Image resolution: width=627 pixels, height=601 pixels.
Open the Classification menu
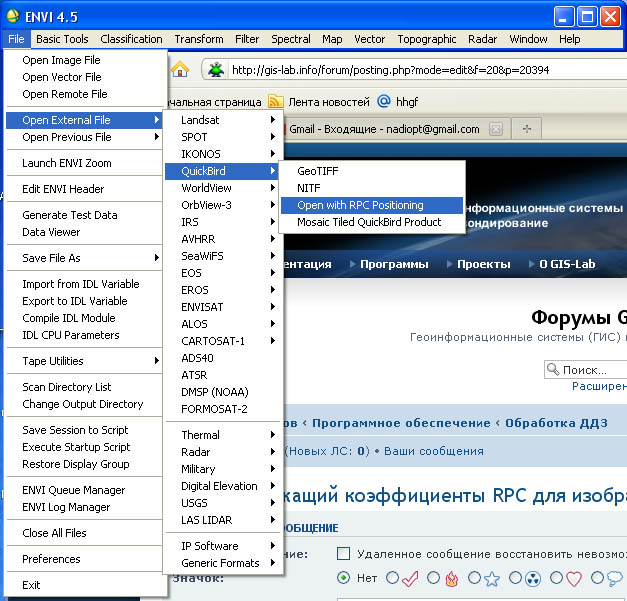coord(131,39)
